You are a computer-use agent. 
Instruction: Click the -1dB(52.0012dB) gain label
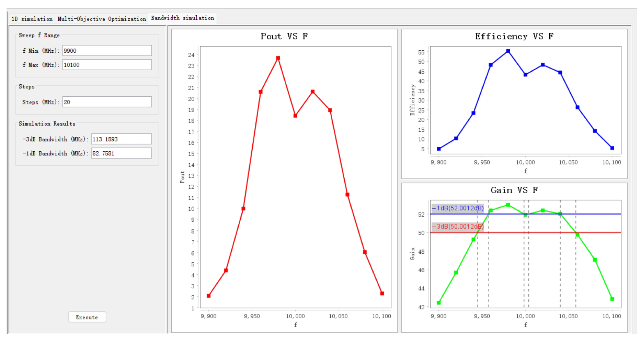click(457, 208)
